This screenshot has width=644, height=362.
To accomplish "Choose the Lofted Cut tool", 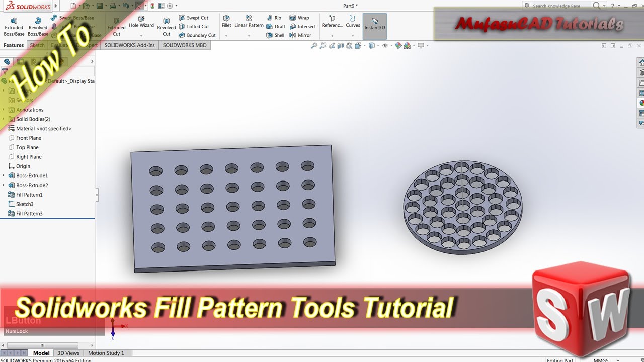I will pos(194,27).
